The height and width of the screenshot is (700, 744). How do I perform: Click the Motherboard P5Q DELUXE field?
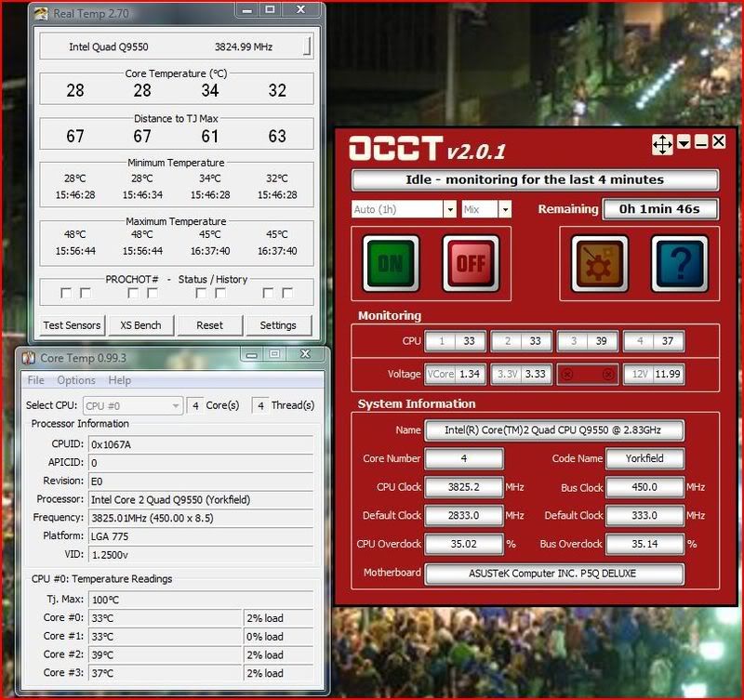[x=554, y=574]
